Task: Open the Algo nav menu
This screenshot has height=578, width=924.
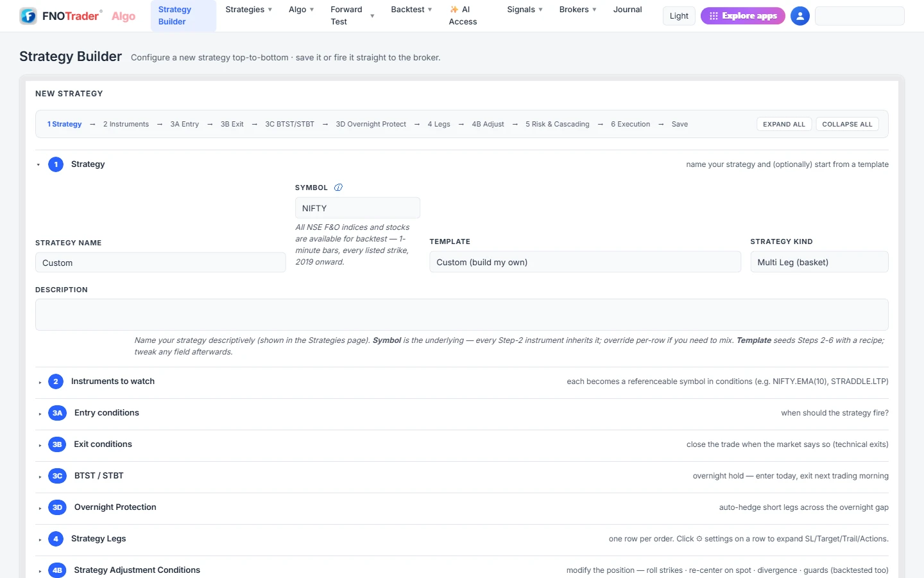Action: (301, 10)
